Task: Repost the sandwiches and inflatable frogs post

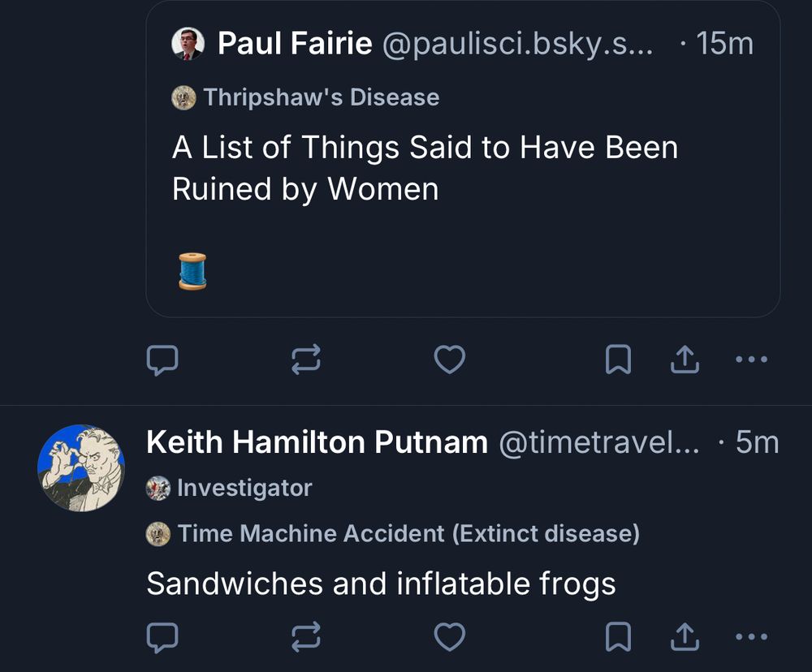Action: tap(307, 636)
